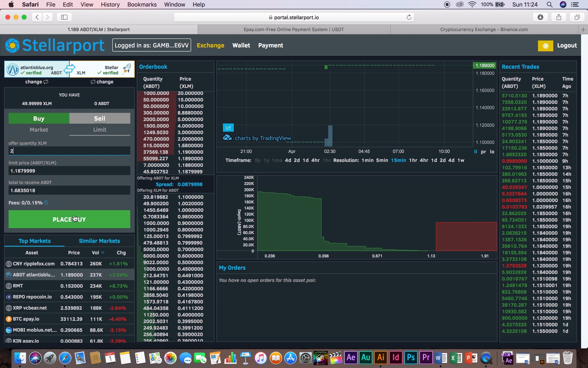
Task: Click the atlantisblue.org asset logo
Action: pos(12,69)
